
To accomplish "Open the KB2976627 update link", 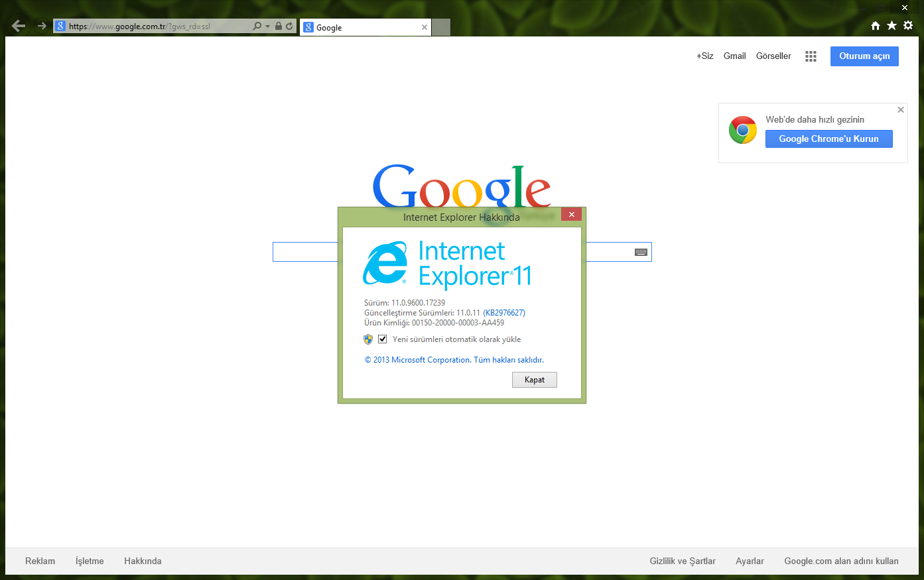I will 504,313.
